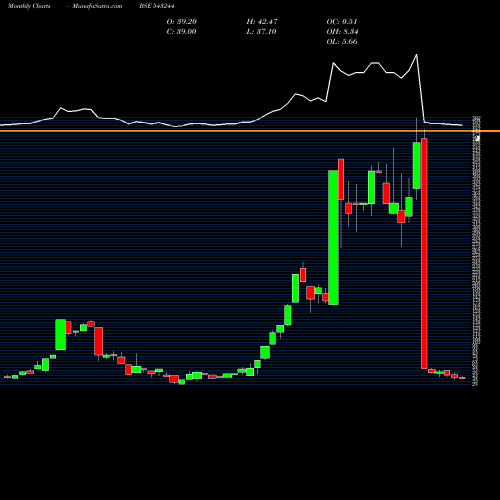This screenshot has width=500, height=500.
Task: Select the OH: 8.34 value
Action: click(x=342, y=32)
